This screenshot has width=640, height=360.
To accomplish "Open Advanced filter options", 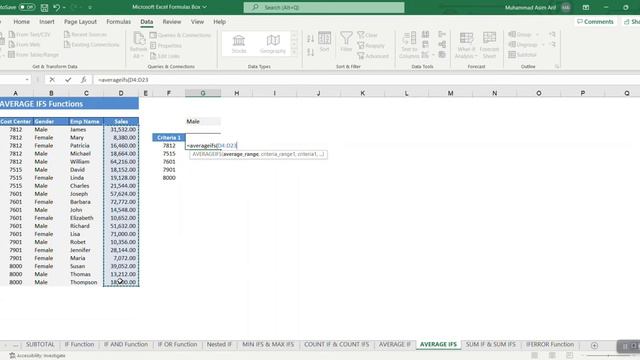I will point(373,56).
